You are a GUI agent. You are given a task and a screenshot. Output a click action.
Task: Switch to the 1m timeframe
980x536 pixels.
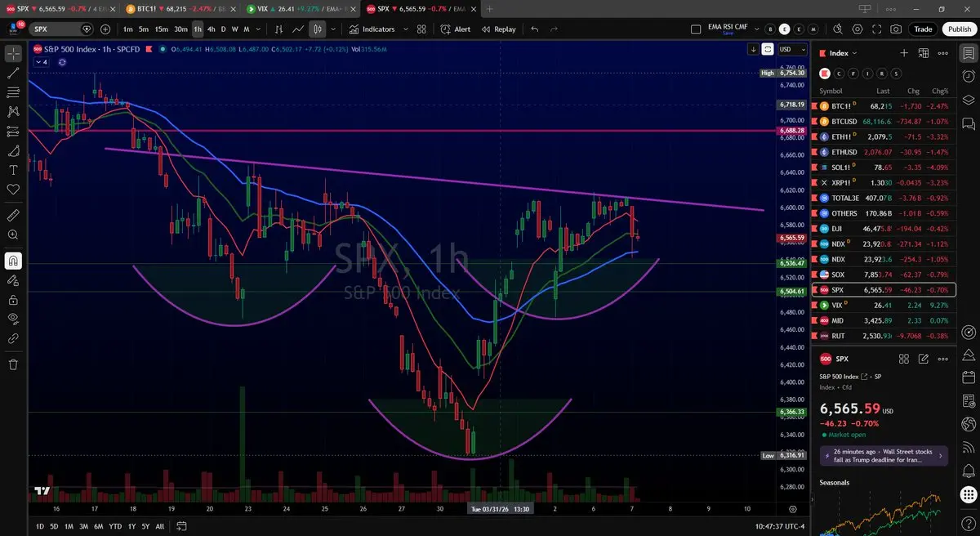(x=128, y=29)
